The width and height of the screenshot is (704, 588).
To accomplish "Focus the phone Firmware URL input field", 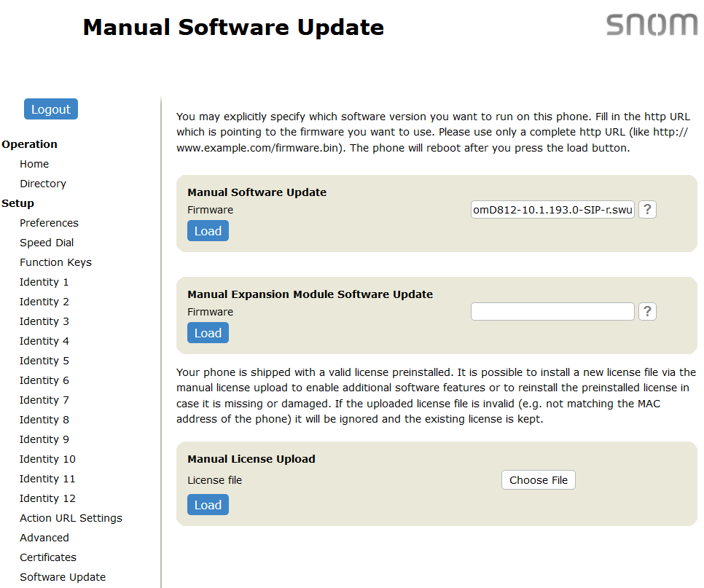I will (x=552, y=210).
